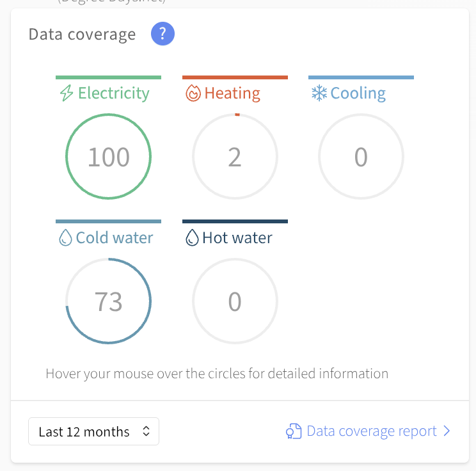Click the Cold water droplet icon
Image resolution: width=476 pixels, height=471 pixels.
click(65, 237)
